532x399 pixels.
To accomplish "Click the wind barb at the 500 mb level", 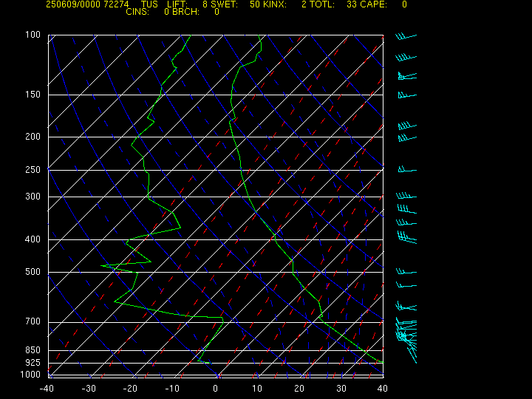I will pos(406,271).
